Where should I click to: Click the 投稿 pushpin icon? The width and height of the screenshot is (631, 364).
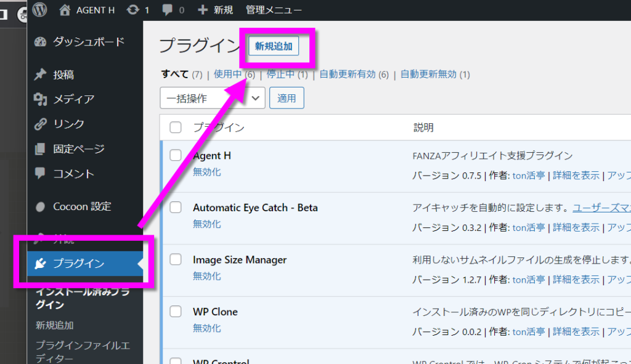[x=40, y=75]
